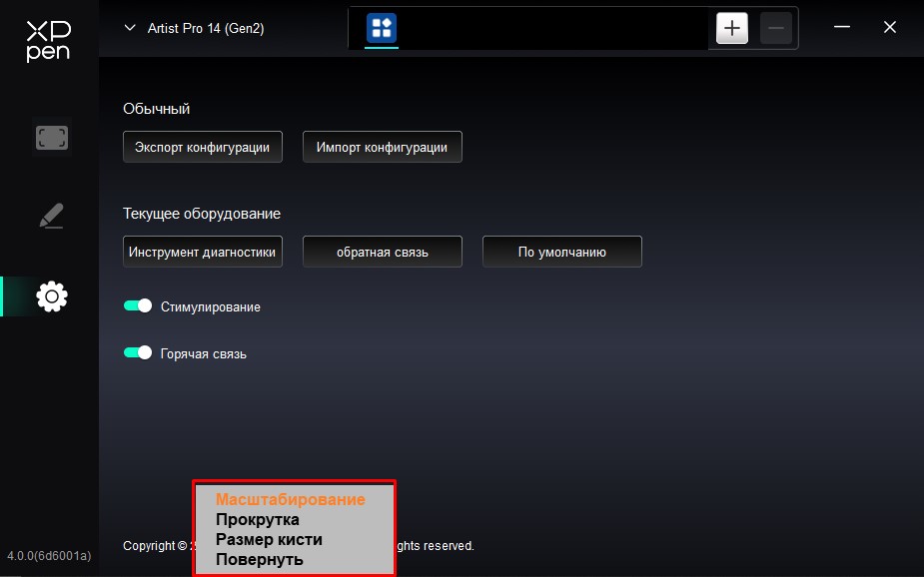Click the XPPen logo
This screenshot has width=924, height=577.
coord(48,41)
